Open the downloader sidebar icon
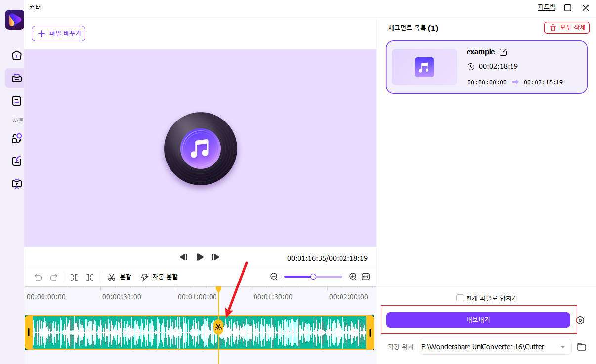The height and width of the screenshot is (364, 596). pyautogui.click(x=17, y=161)
